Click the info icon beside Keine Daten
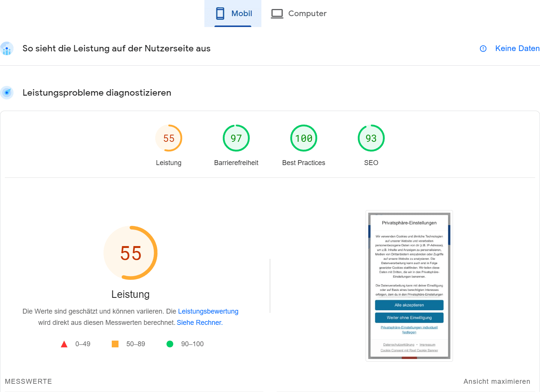 (x=483, y=48)
